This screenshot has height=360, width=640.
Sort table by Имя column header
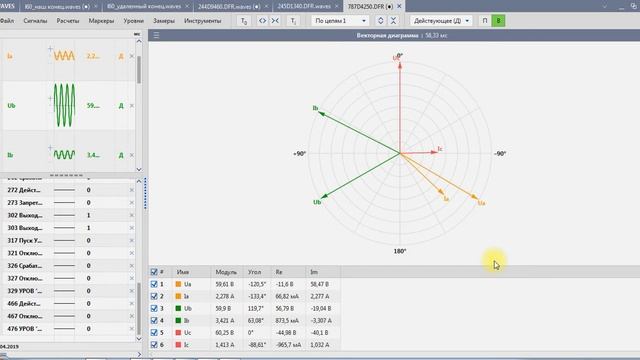[x=183, y=272]
